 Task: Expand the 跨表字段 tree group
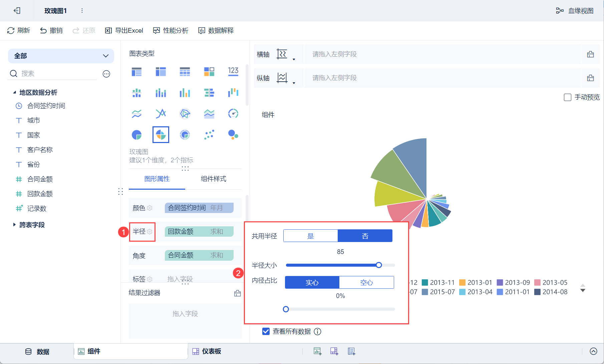click(14, 225)
